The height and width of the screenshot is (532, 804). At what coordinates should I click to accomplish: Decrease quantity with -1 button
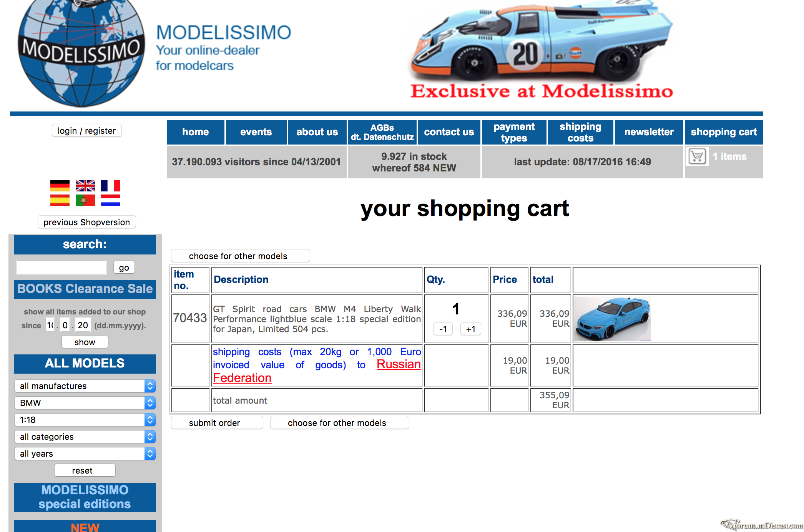pyautogui.click(x=443, y=329)
